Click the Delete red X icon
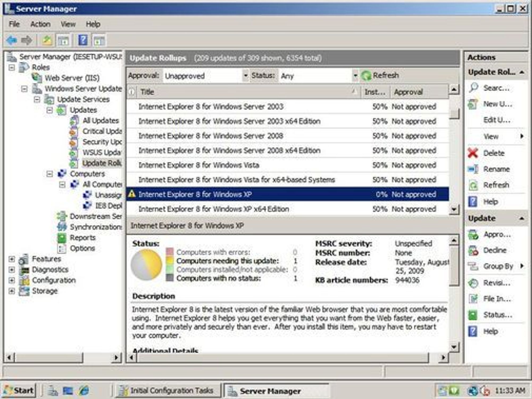This screenshot has height=399, width=532. [x=473, y=153]
